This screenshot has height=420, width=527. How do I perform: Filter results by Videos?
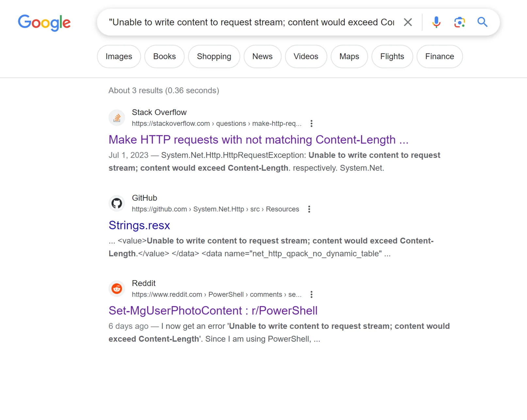[x=305, y=57]
